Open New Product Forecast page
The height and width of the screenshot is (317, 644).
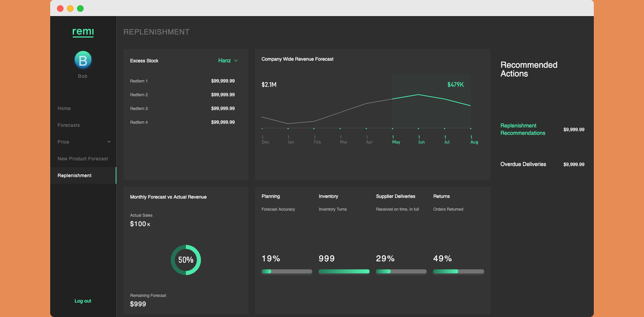[83, 159]
